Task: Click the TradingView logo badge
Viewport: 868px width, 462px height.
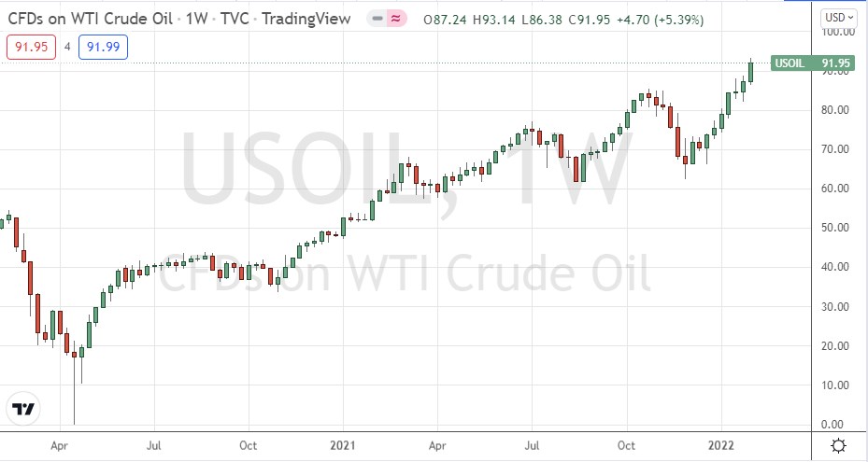Action: (x=23, y=409)
